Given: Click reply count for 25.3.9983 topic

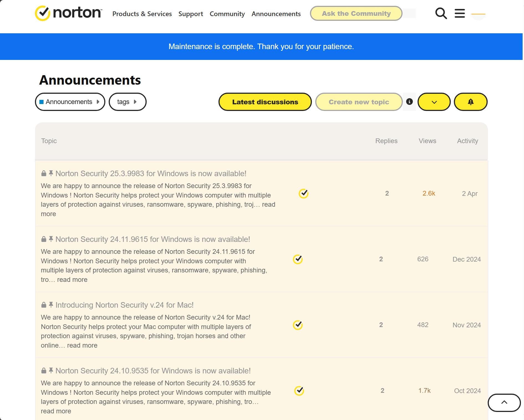Looking at the screenshot, I should pos(387,193).
